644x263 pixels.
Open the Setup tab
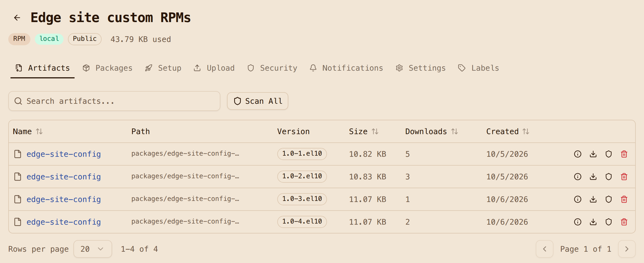pos(163,68)
